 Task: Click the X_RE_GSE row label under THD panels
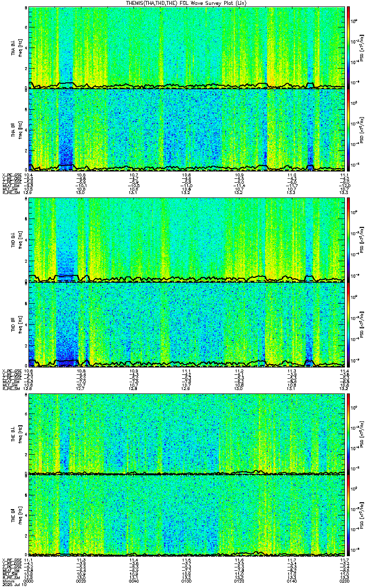point(11,370)
